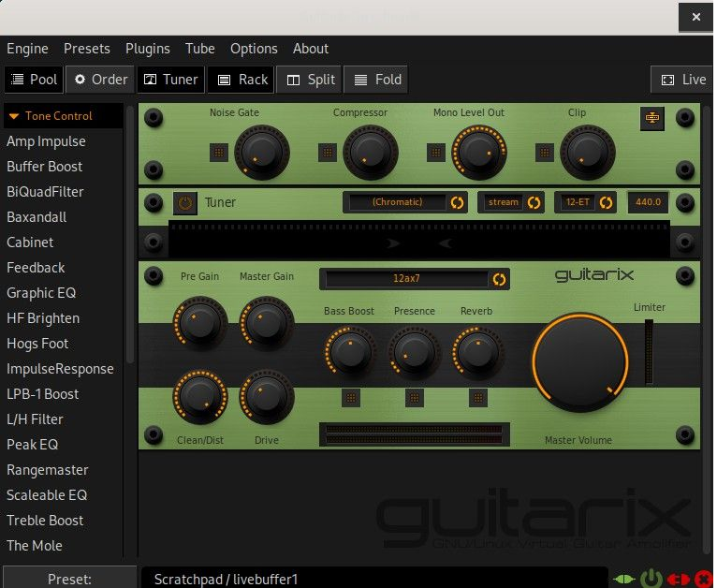Click the green JACK connection plug icon
The image size is (717, 588).
click(624, 580)
